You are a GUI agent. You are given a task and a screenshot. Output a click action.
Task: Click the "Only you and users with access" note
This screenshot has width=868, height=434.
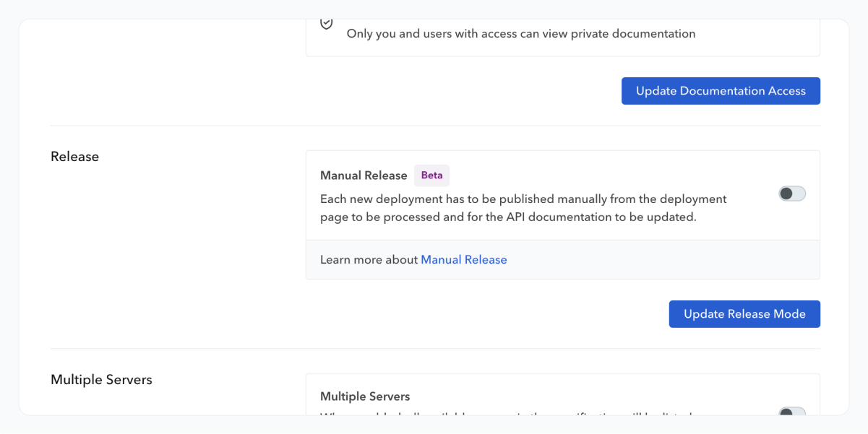pos(521,34)
